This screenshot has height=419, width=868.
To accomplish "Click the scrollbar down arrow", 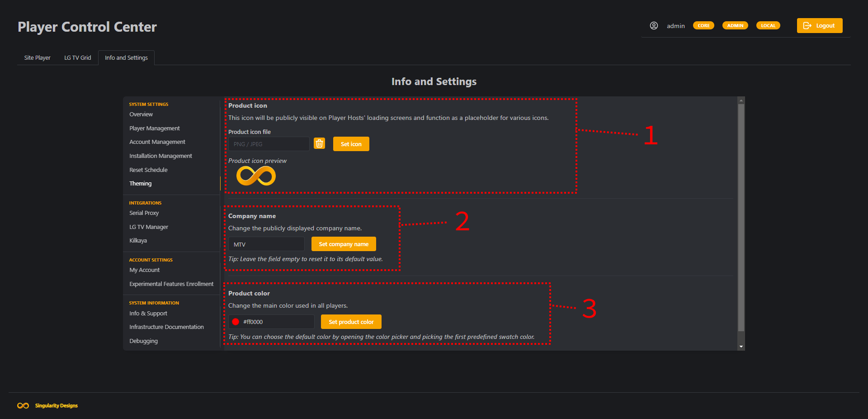I will pyautogui.click(x=741, y=347).
